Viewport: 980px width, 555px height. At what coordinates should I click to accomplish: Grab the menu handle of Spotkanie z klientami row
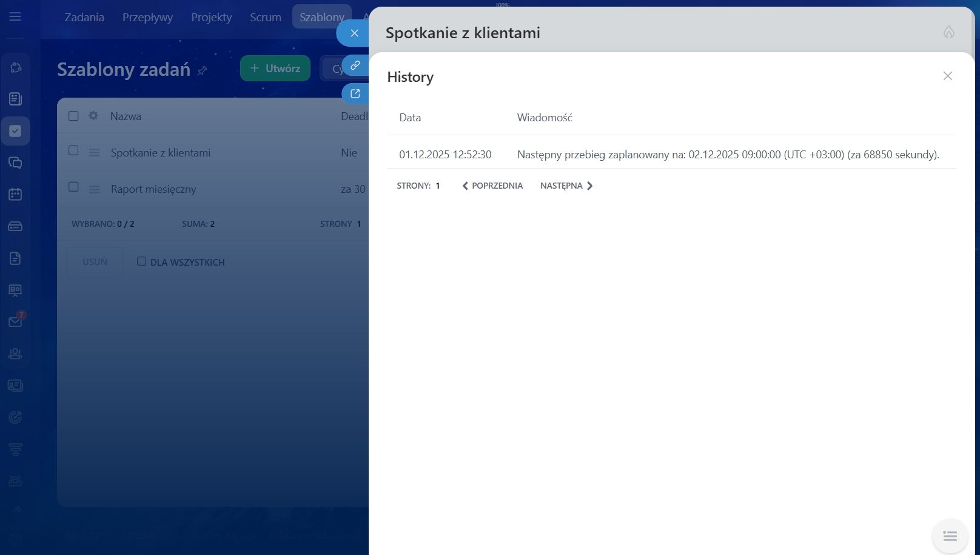click(94, 153)
